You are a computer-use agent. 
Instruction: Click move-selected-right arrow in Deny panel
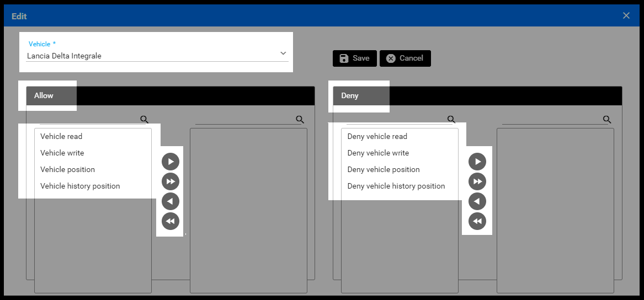477,162
